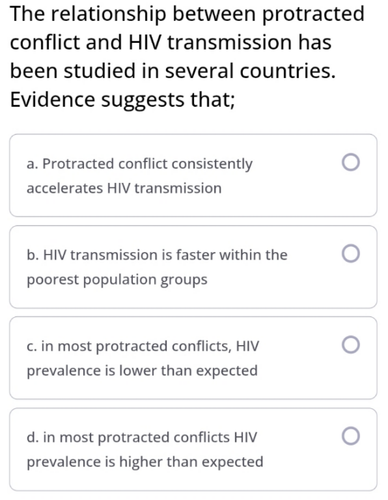
Task: Click the "a." letter label
Action: 32,164
